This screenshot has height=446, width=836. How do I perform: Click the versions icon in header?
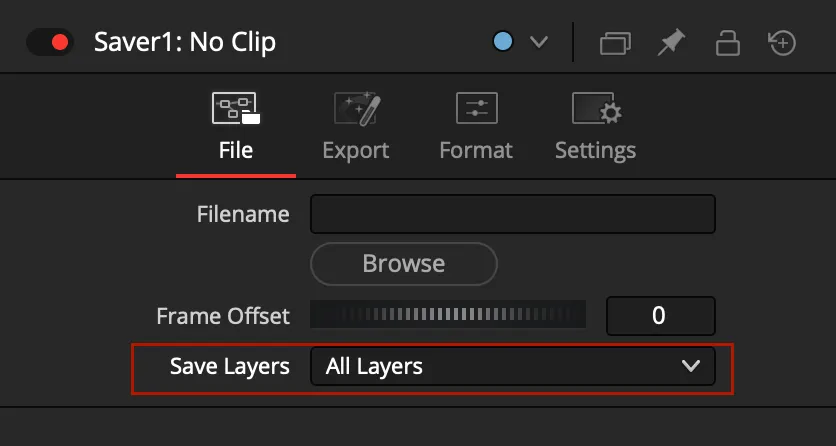615,43
